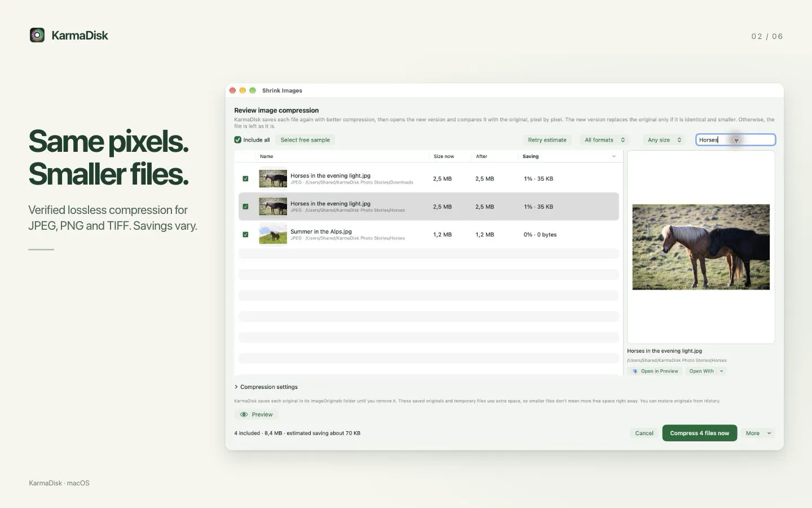Click the 'KarmaDisk · macOS' footer text

coord(59,483)
